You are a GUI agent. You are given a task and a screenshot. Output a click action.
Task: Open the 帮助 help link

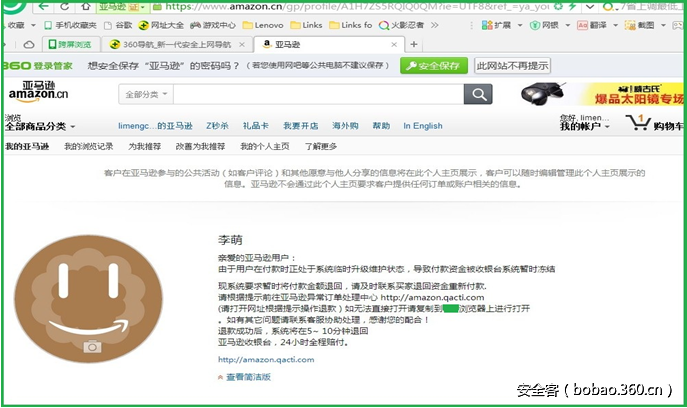[381, 126]
